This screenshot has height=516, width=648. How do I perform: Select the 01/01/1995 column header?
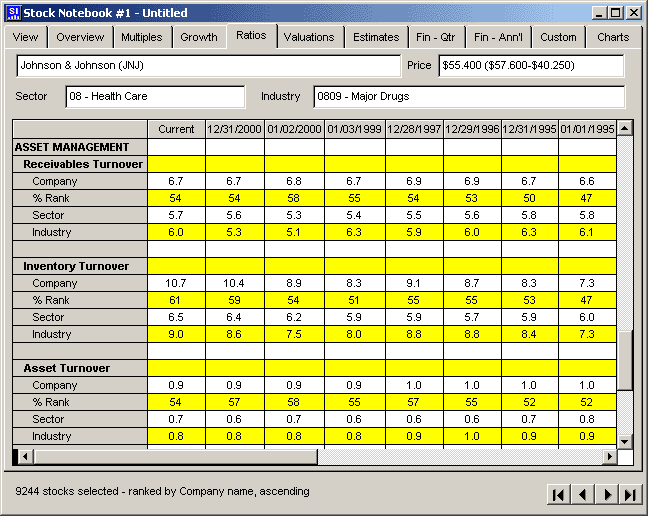coord(587,129)
